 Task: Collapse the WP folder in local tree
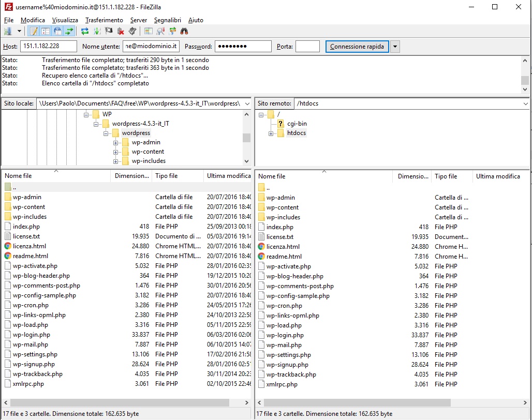pos(86,115)
